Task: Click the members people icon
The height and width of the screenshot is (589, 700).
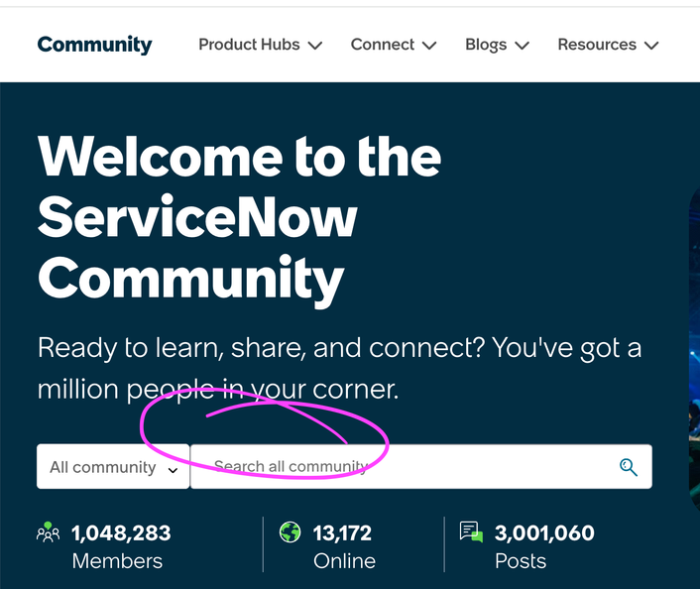Action: [48, 532]
